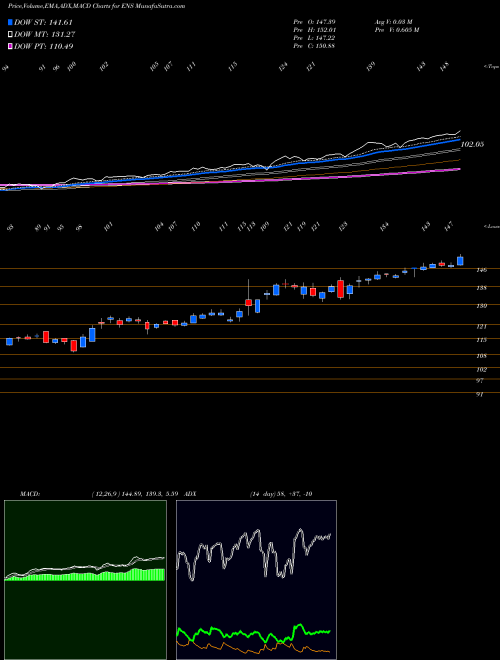This screenshot has width=500, height=660.
Task: Click the 146 price level label
Action: (x=482, y=270)
